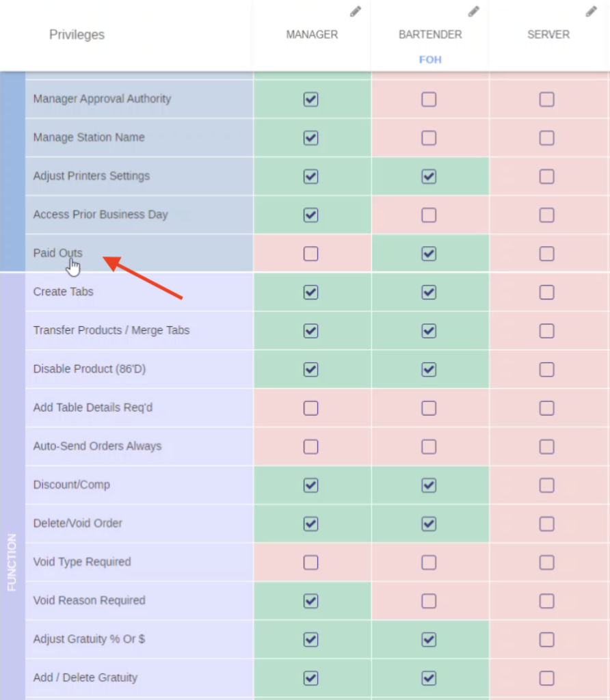This screenshot has width=610, height=700.
Task: Uncheck Adjust Gratuity % Or $ for MANAGER
Action: coord(311,640)
